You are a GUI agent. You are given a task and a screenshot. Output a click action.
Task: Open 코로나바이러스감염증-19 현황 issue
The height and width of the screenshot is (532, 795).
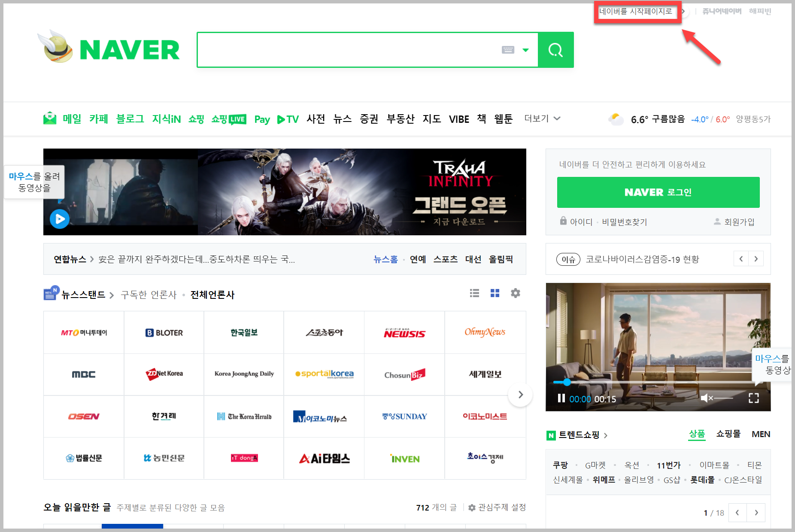(x=642, y=259)
